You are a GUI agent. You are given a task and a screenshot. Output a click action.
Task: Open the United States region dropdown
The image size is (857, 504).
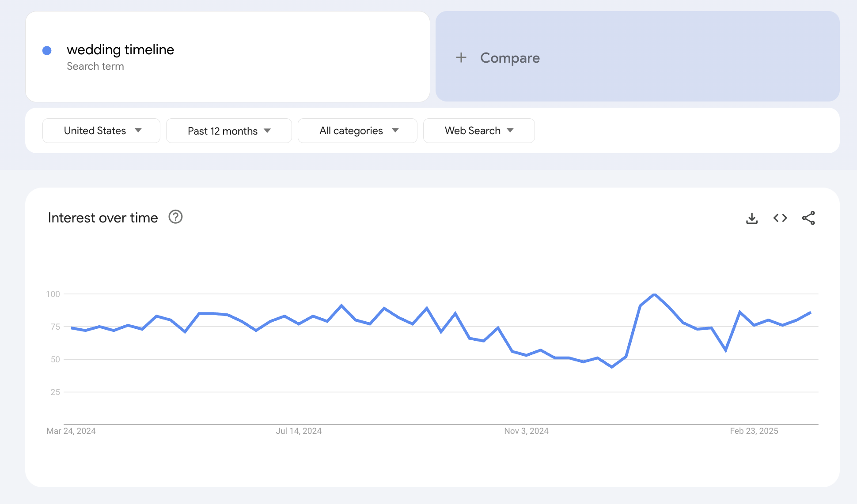(x=101, y=130)
